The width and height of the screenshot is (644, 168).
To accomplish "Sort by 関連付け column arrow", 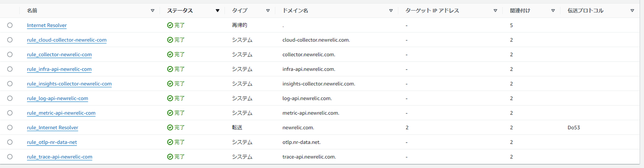I will click(553, 11).
